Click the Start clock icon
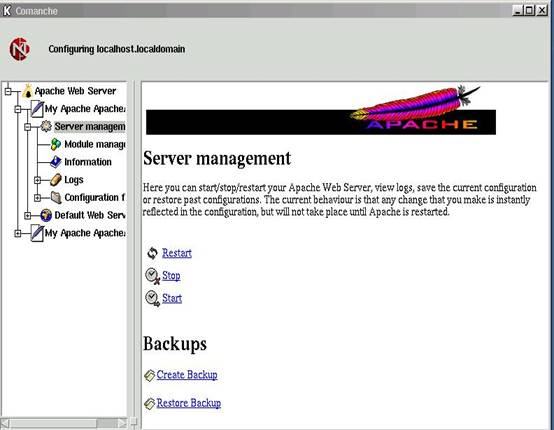The width and height of the screenshot is (554, 430). (152, 299)
